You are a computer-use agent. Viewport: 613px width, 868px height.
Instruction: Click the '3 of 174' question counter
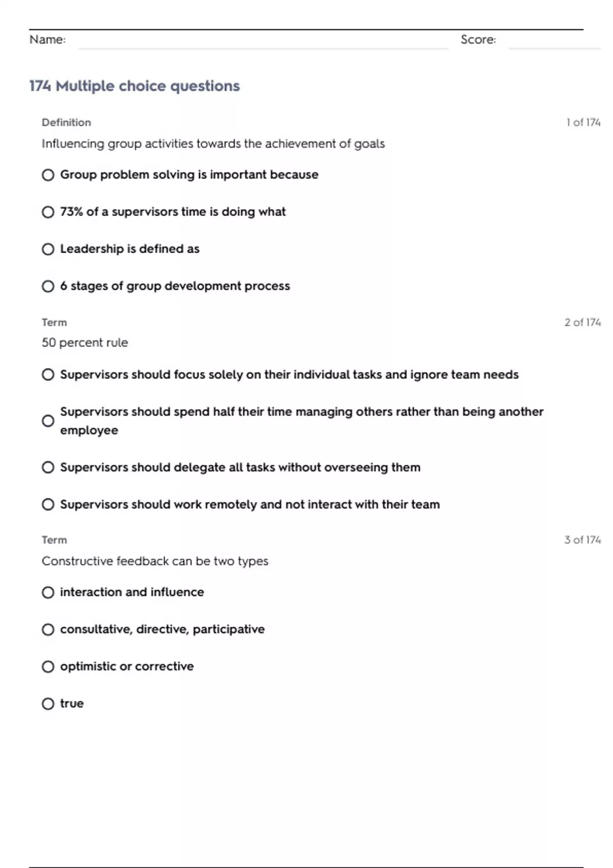coord(582,540)
